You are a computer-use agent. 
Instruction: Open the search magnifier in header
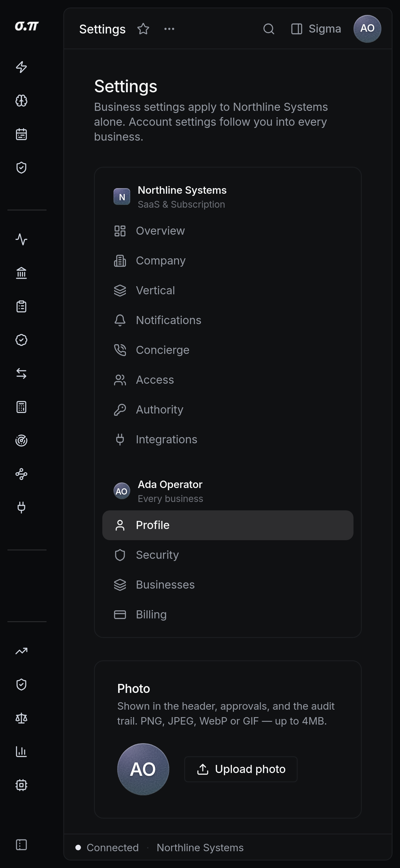coord(268,29)
